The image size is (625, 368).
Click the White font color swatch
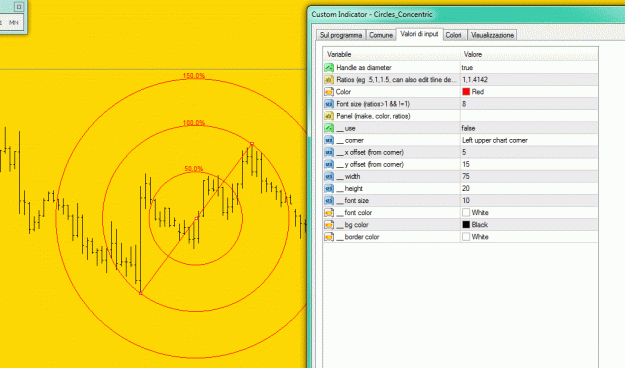[466, 213]
